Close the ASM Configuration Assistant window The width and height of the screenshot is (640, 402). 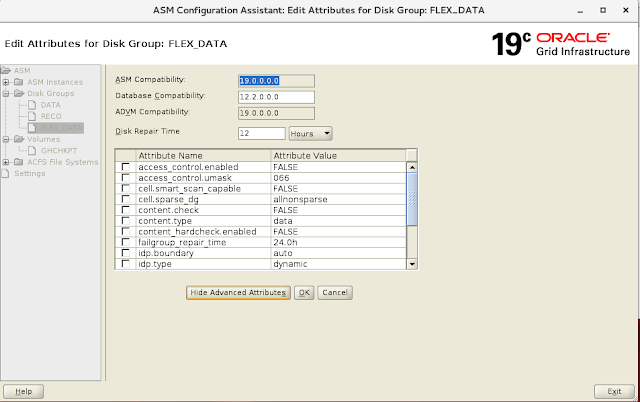coord(626,10)
